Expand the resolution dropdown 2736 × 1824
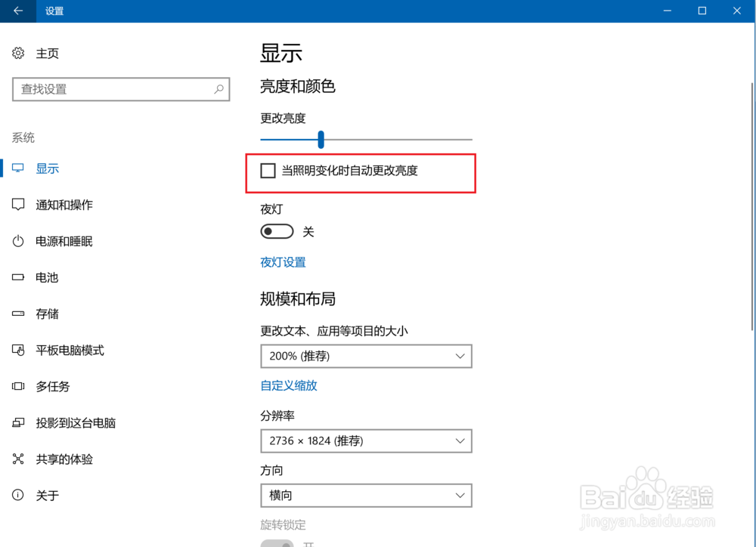 [x=366, y=440]
